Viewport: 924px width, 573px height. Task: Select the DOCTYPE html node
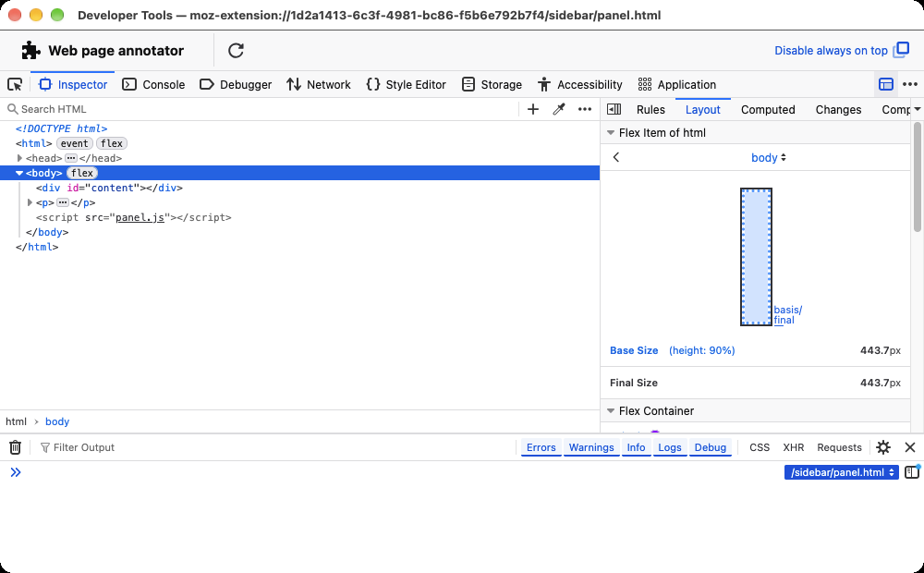61,128
